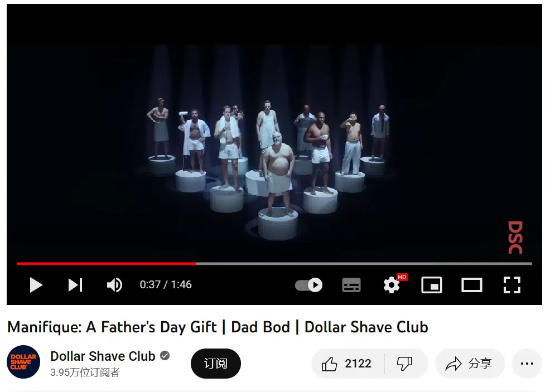Open the three-dot more actions menu

527,364
